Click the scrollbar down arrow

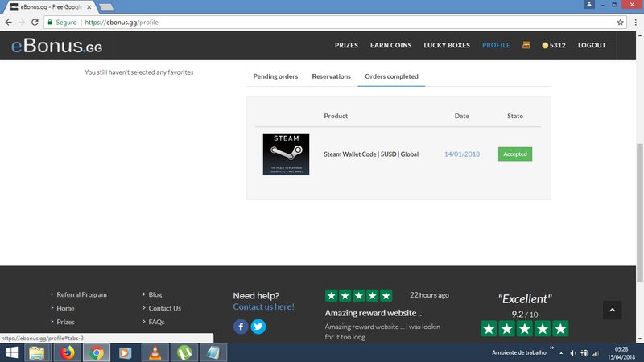tap(640, 339)
